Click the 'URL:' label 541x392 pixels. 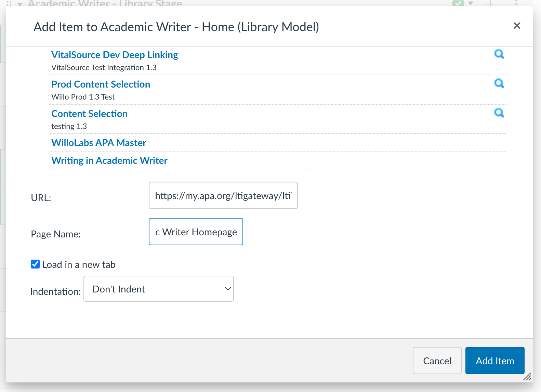point(41,198)
